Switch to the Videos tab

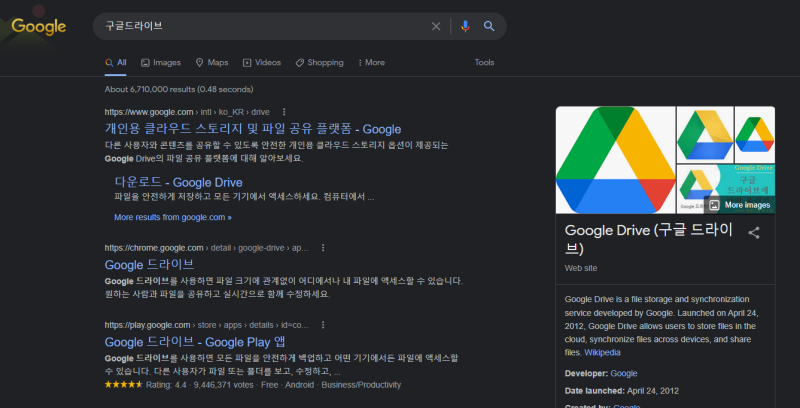click(x=262, y=63)
